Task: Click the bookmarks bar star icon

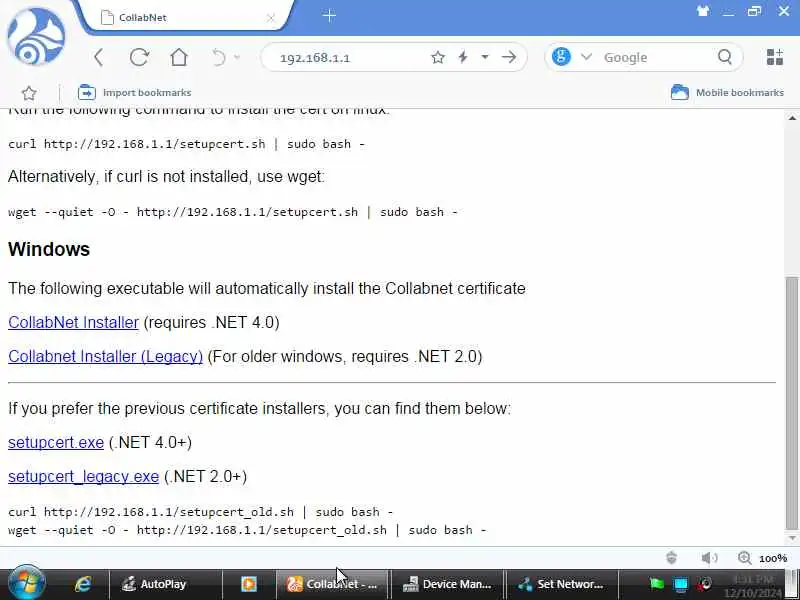Action: click(x=29, y=93)
